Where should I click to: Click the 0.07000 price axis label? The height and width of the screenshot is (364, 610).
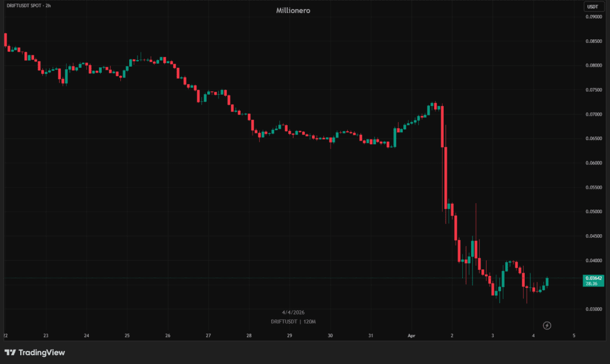click(x=593, y=114)
